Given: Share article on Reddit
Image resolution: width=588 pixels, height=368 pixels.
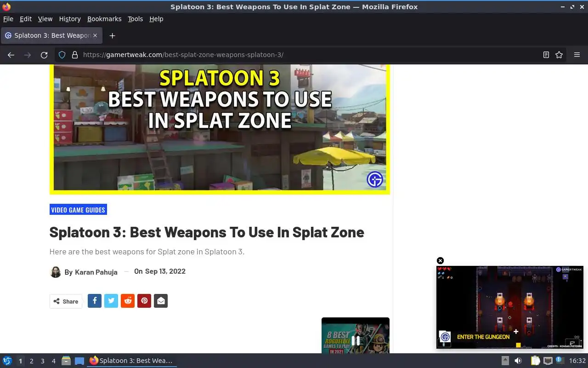Looking at the screenshot, I should pos(128,301).
